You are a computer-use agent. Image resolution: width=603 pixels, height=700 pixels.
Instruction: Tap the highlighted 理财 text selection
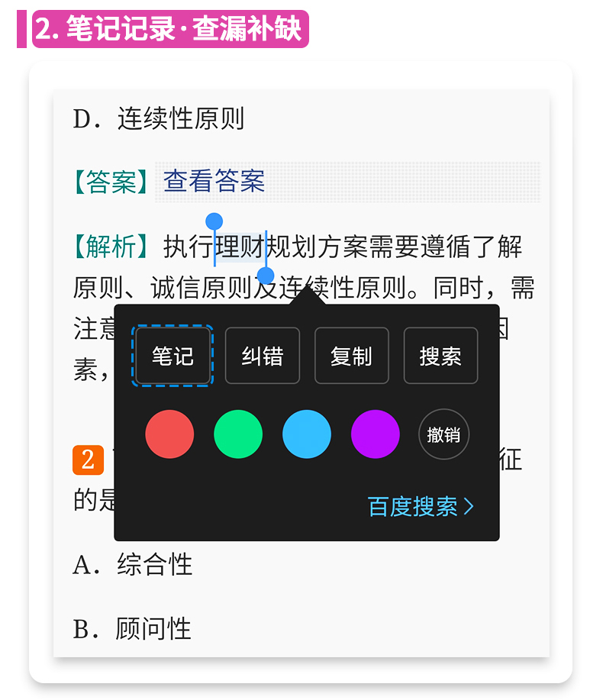click(x=240, y=247)
